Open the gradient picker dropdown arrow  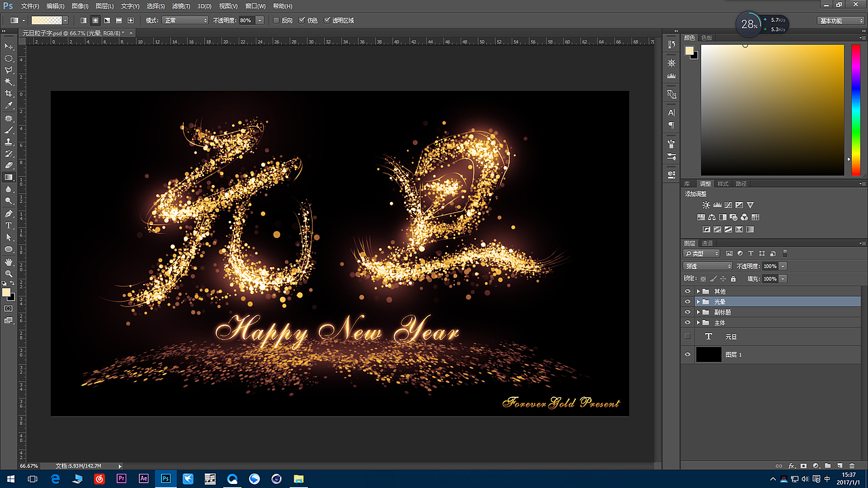[66, 20]
